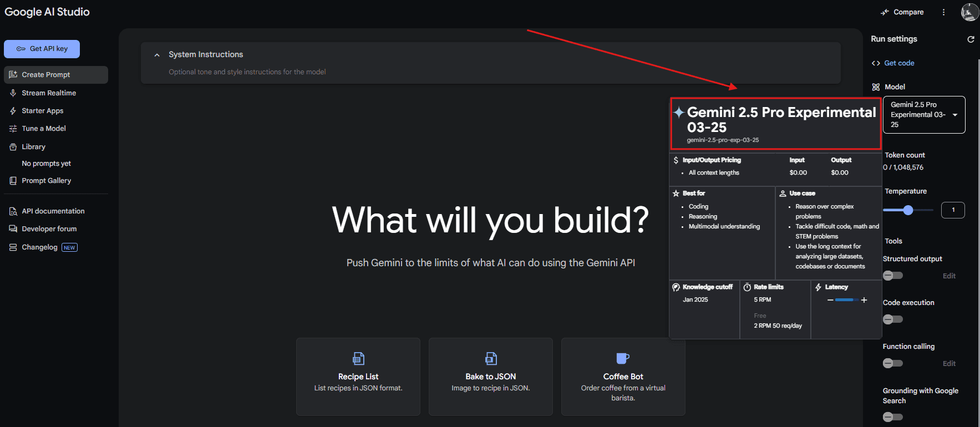Click the Compare button
The height and width of the screenshot is (427, 980).
[902, 12]
